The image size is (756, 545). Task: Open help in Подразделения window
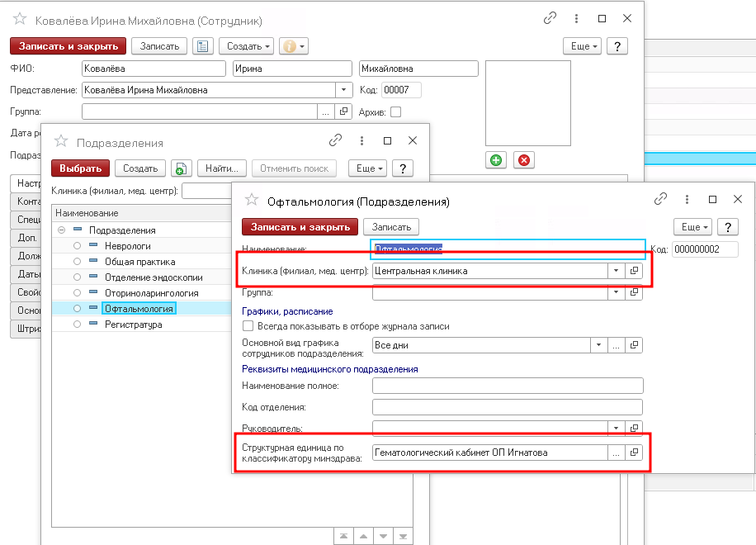(x=403, y=168)
